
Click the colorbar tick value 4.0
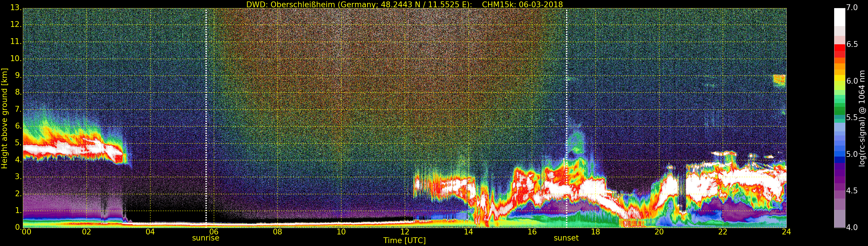pos(852,227)
